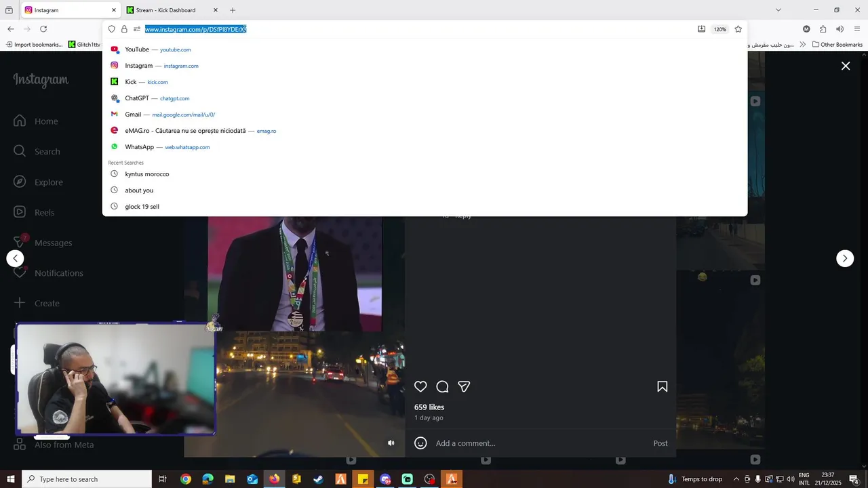Open Windows Start menu

coord(11,479)
